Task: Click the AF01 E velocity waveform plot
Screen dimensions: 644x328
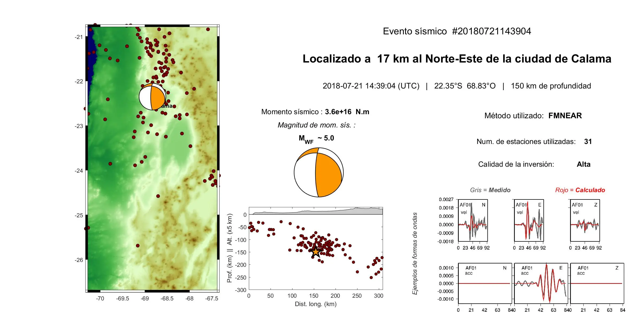Action: [x=529, y=220]
